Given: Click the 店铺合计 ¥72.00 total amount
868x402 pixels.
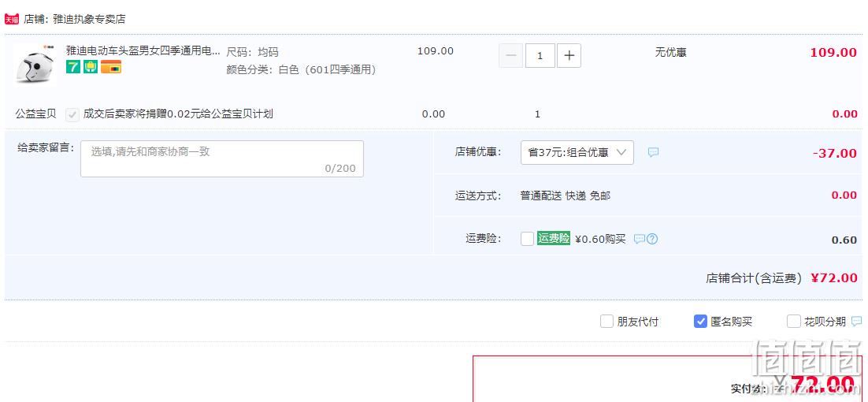Looking at the screenshot, I should click(834, 278).
